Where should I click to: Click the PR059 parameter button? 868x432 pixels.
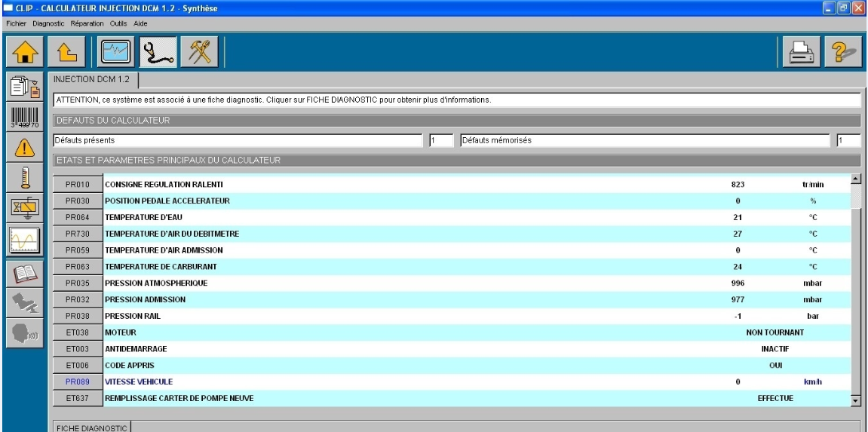(78, 250)
